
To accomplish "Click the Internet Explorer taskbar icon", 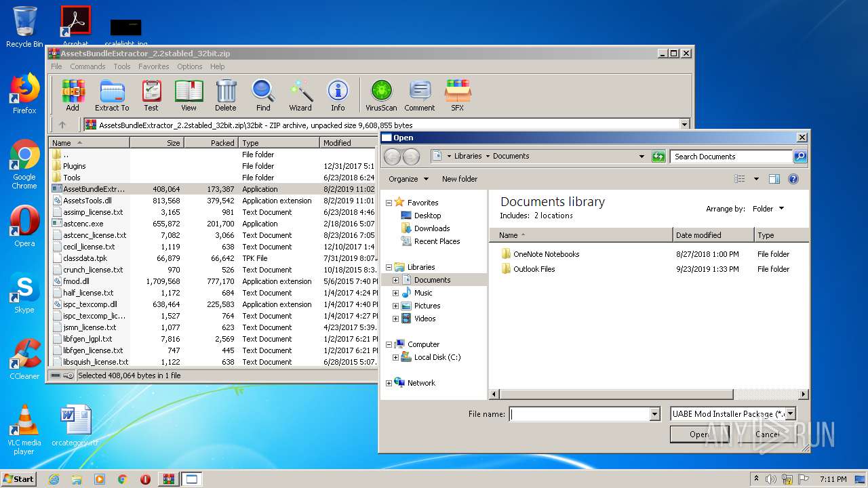I will [x=54, y=479].
